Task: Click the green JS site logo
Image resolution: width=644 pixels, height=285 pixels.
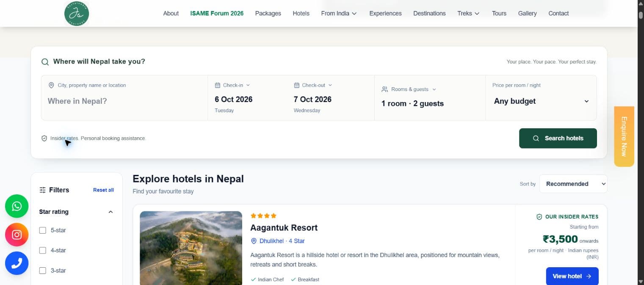Action: click(x=77, y=14)
